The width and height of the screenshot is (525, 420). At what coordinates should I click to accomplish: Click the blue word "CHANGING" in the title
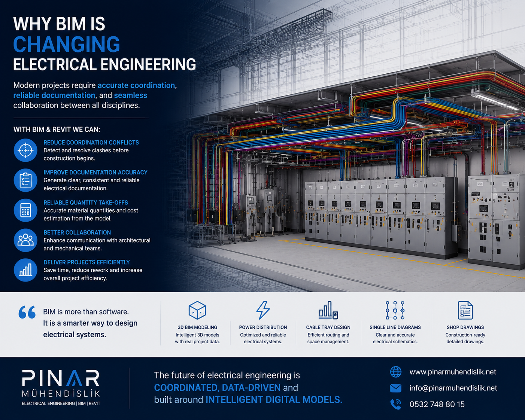[x=67, y=44]
